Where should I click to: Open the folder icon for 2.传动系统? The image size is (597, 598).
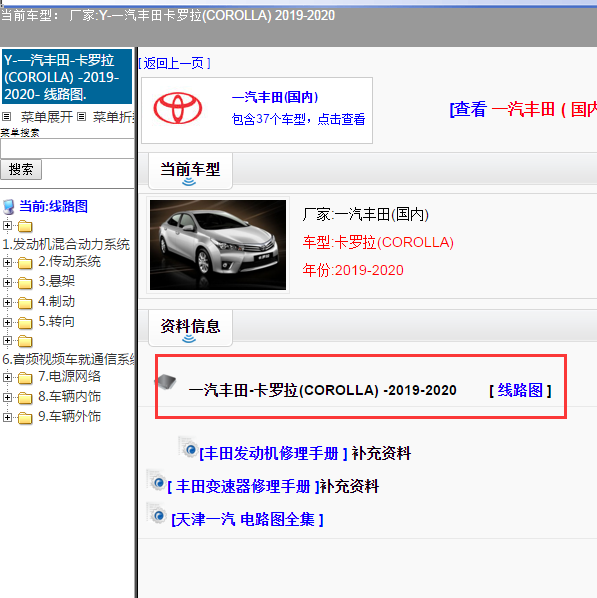tap(25, 263)
